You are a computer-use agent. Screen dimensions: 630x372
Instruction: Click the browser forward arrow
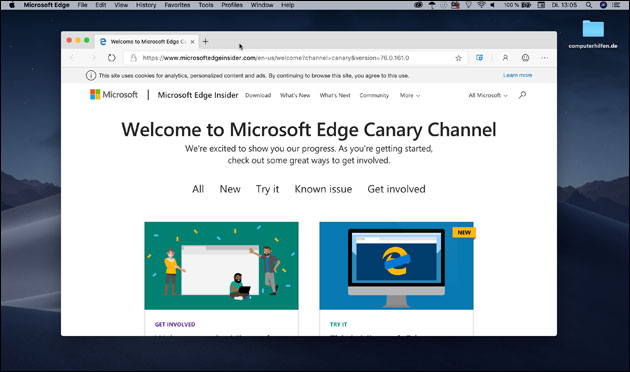92,58
